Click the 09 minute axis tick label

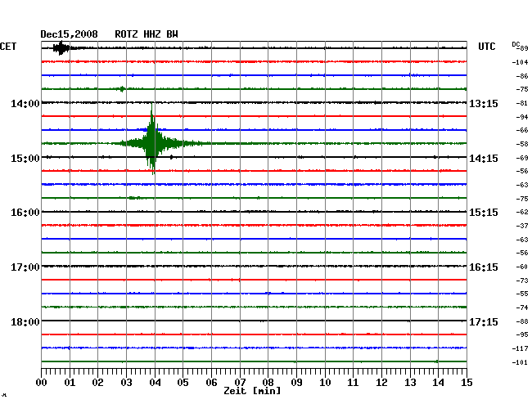296,383
